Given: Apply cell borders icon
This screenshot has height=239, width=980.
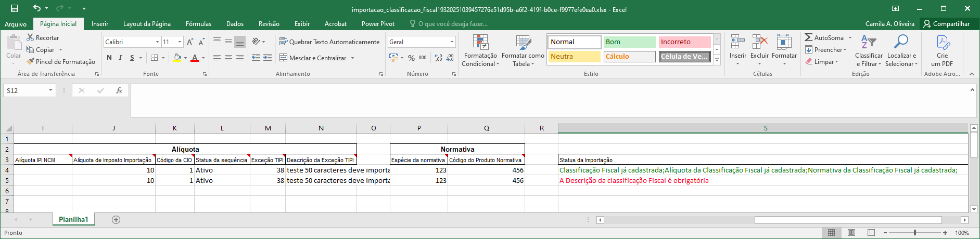Looking at the screenshot, I should [154, 58].
